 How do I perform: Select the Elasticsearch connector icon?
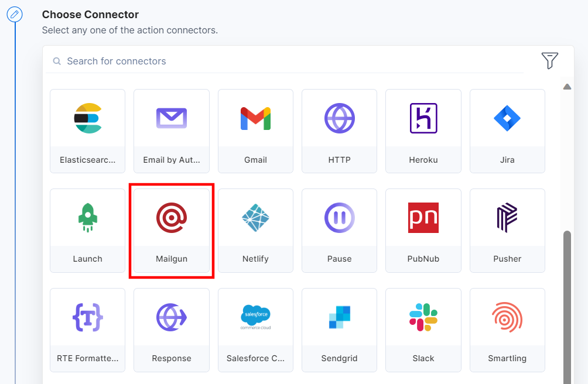(88, 118)
